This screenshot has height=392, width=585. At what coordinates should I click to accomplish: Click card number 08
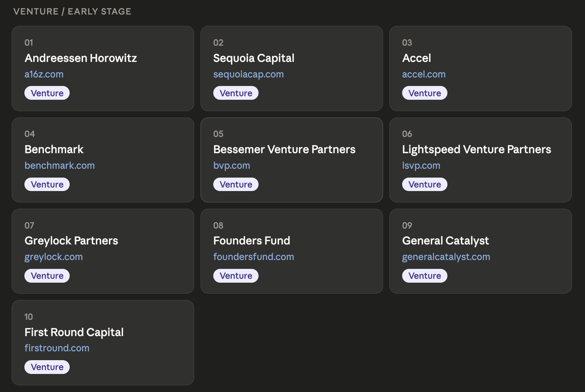[218, 226]
